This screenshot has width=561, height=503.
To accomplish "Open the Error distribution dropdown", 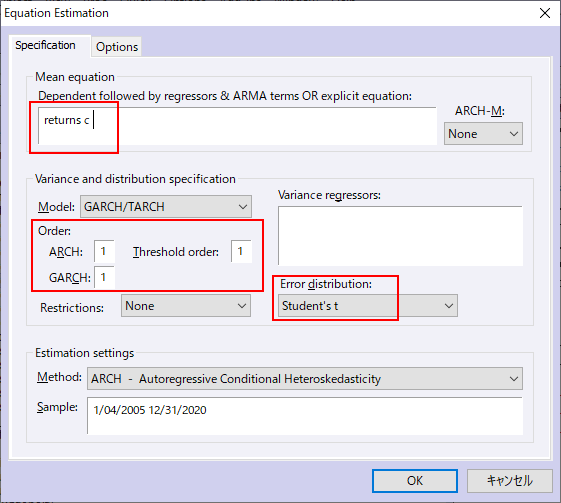I will click(x=368, y=306).
